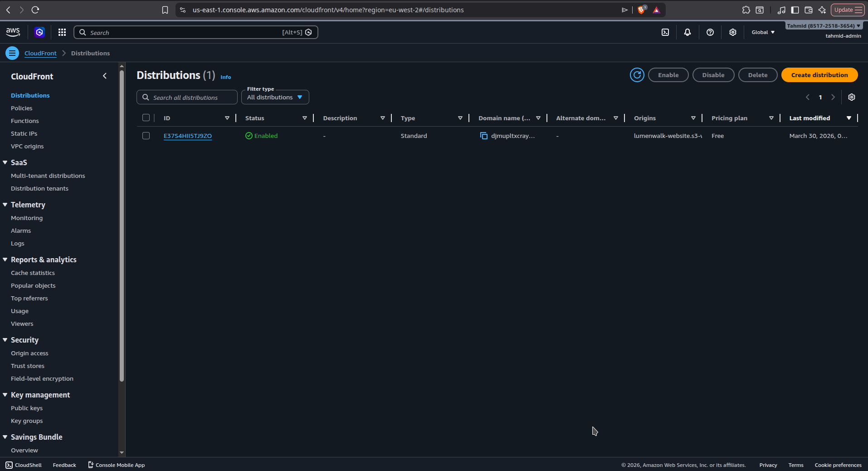The image size is (868, 471).
Task: Open Console Mobile App link
Action: click(117, 465)
